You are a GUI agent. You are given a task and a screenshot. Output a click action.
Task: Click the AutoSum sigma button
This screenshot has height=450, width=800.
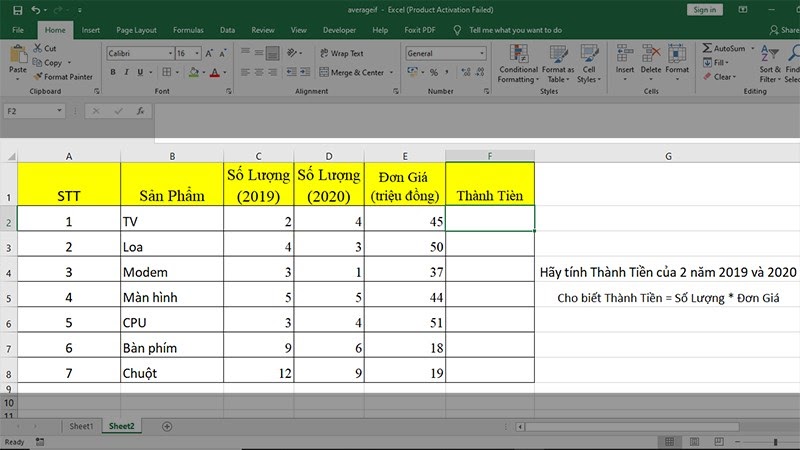[x=724, y=48]
